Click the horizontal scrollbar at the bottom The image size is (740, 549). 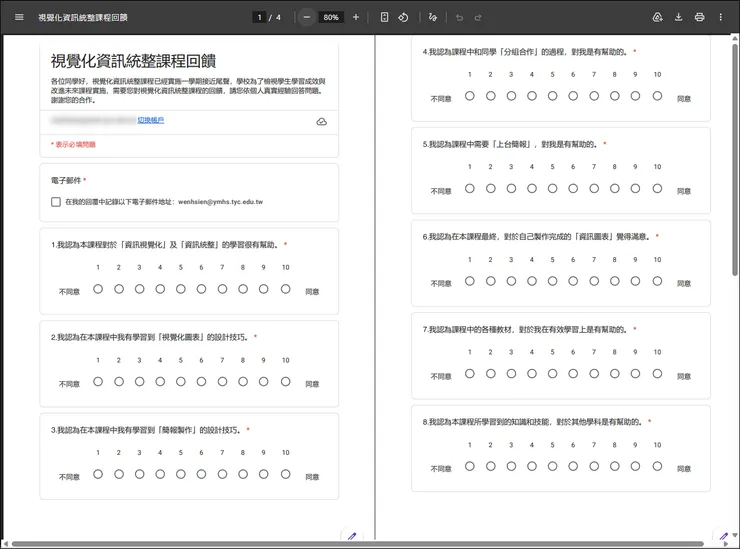coord(357,544)
